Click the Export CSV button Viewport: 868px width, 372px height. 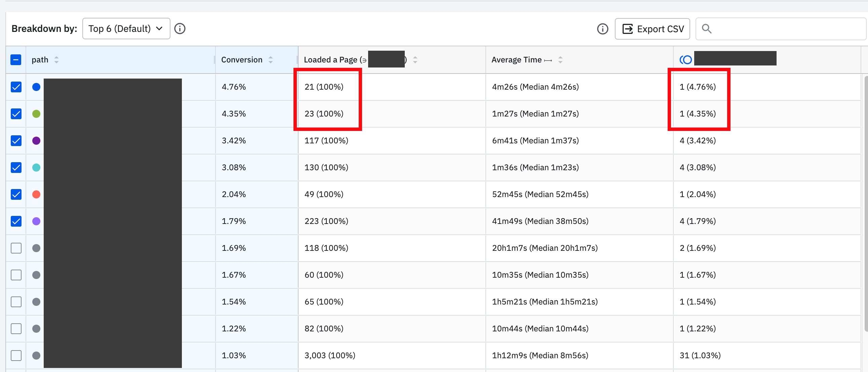pyautogui.click(x=653, y=29)
